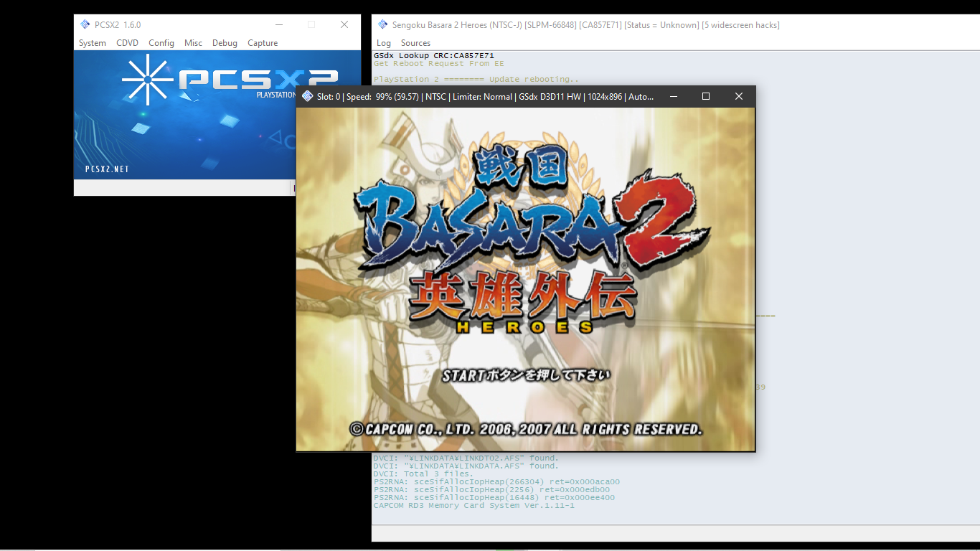The height and width of the screenshot is (551, 980).
Task: Close the game render window
Action: pyautogui.click(x=739, y=96)
